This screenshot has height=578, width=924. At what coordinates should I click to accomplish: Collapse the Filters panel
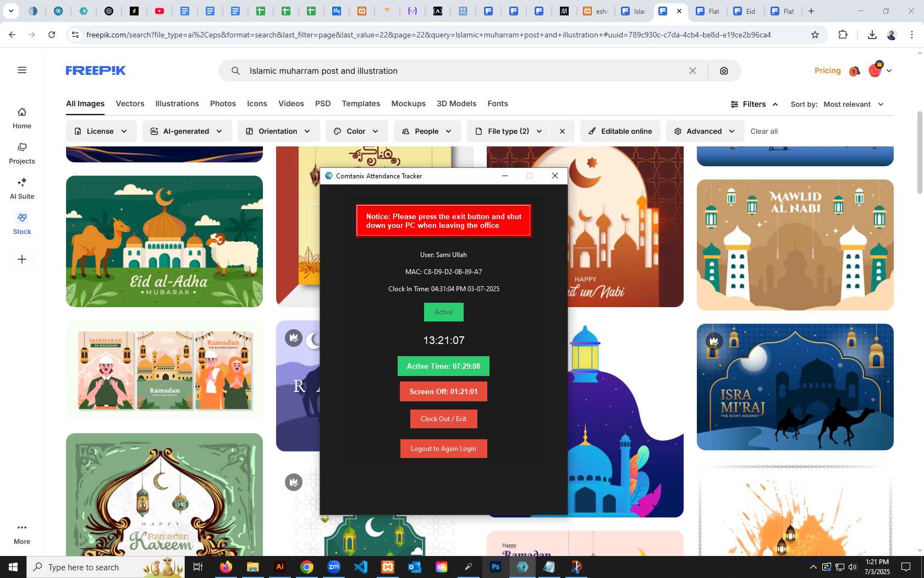[x=754, y=104]
